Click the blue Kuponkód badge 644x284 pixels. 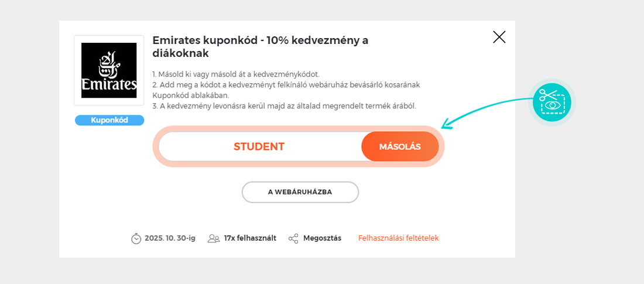(x=109, y=120)
